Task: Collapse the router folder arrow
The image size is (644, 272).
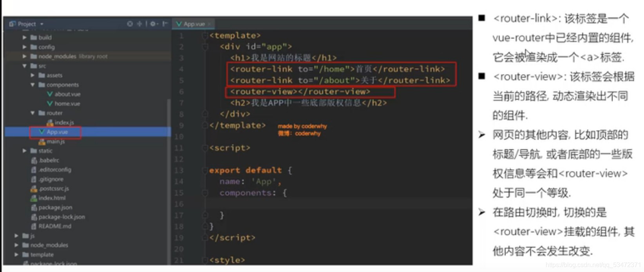Action: 33,113
